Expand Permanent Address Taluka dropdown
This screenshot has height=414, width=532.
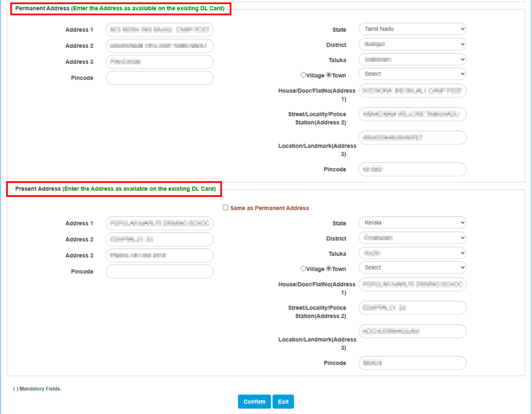coord(412,59)
